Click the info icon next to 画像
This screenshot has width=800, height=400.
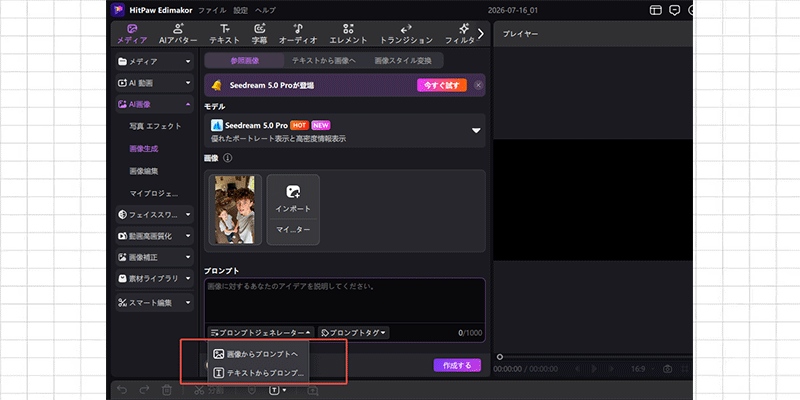228,158
